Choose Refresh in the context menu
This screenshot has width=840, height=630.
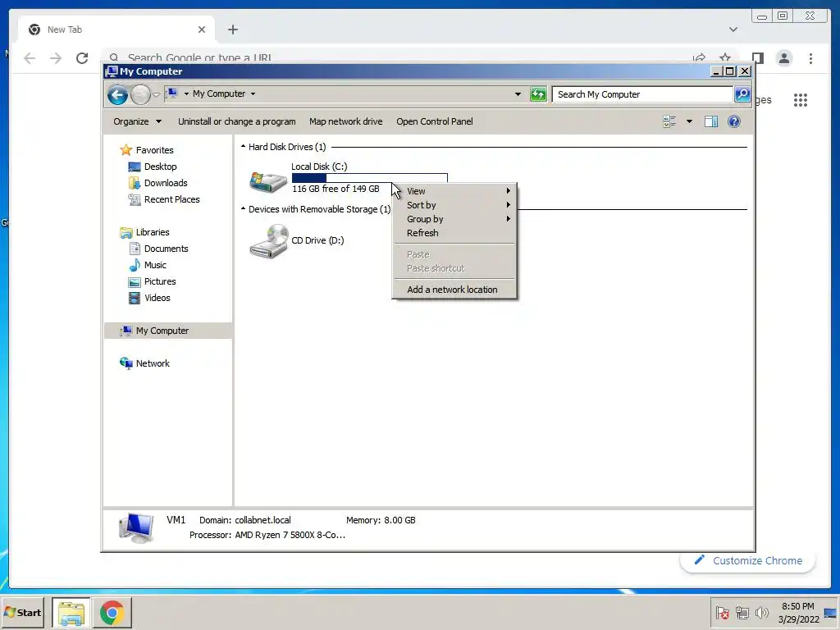[454, 233]
